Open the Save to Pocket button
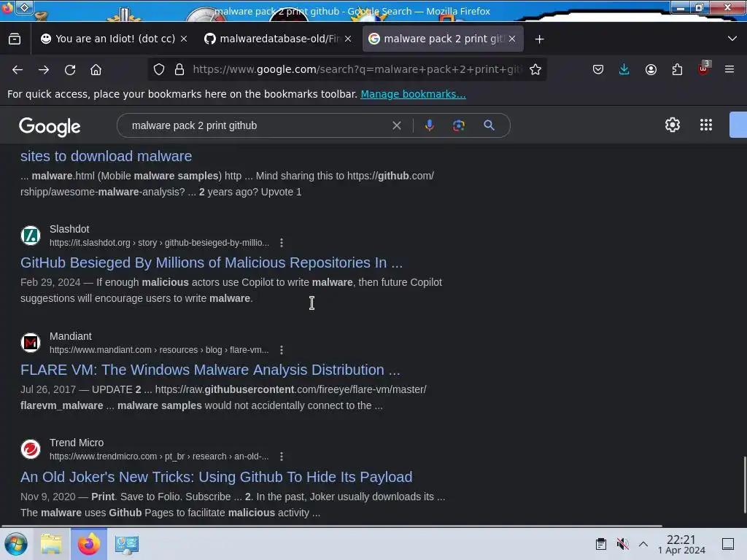747x560 pixels. coord(598,69)
